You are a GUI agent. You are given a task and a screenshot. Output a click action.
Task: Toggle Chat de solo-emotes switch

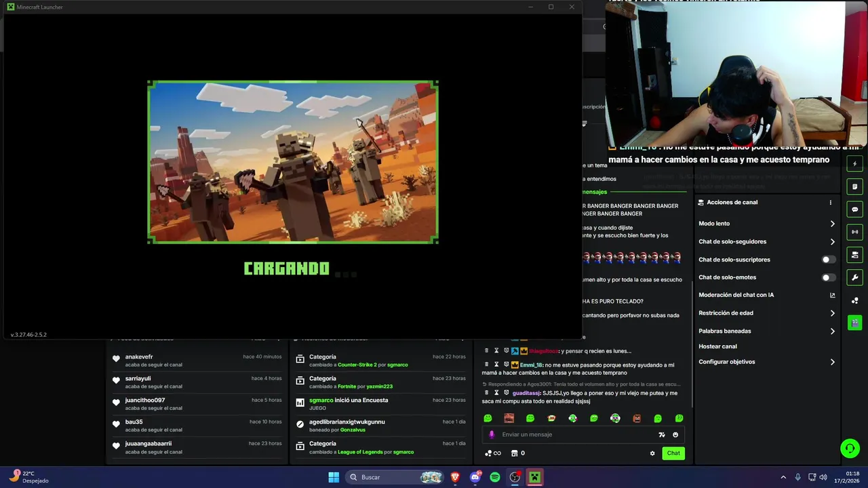point(828,277)
